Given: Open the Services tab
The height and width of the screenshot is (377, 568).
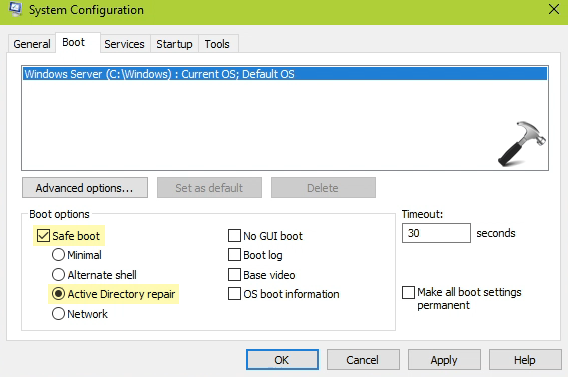Looking at the screenshot, I should pos(124,44).
